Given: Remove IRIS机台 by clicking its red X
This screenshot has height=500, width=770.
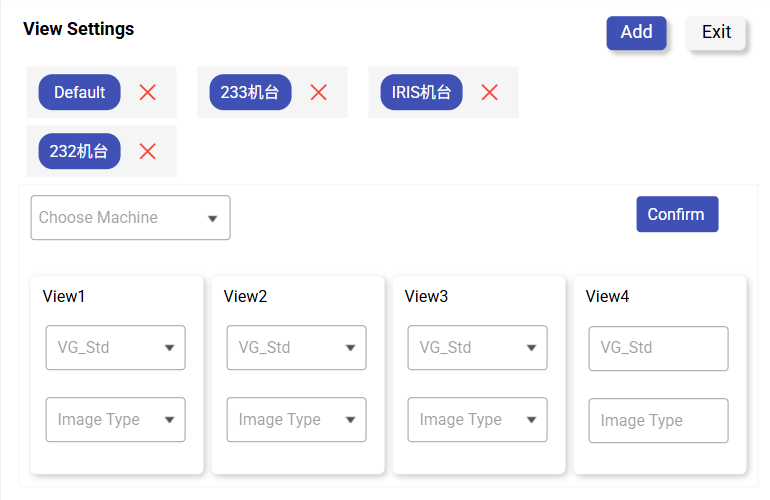Looking at the screenshot, I should (489, 92).
